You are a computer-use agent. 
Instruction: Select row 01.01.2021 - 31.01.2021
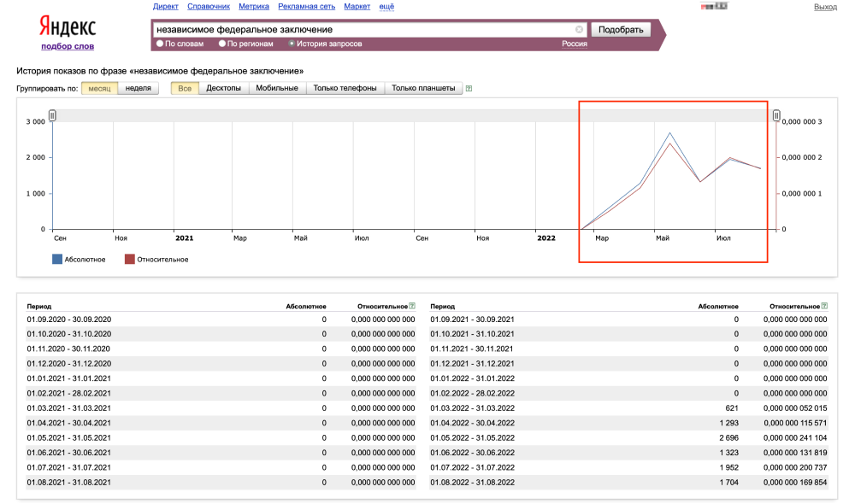tap(221, 378)
